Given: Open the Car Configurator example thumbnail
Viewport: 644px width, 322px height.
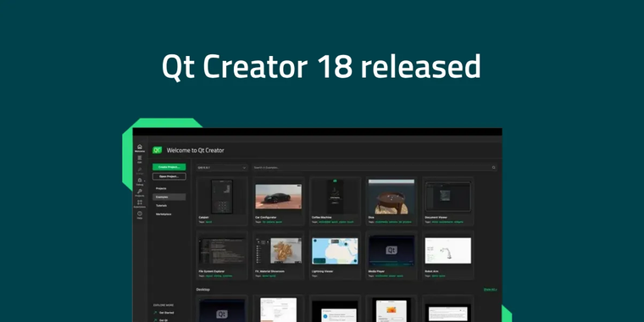Looking at the screenshot, I should [x=279, y=197].
